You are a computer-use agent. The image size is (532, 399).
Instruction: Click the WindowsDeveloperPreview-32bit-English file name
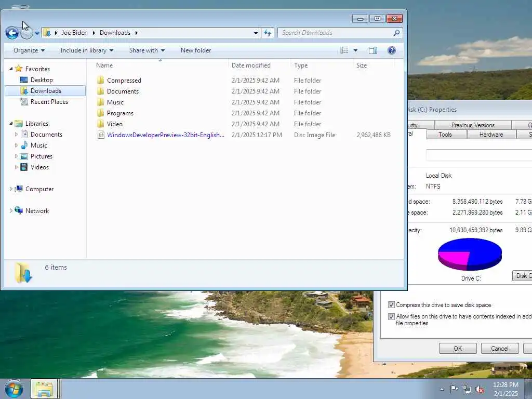(166, 135)
